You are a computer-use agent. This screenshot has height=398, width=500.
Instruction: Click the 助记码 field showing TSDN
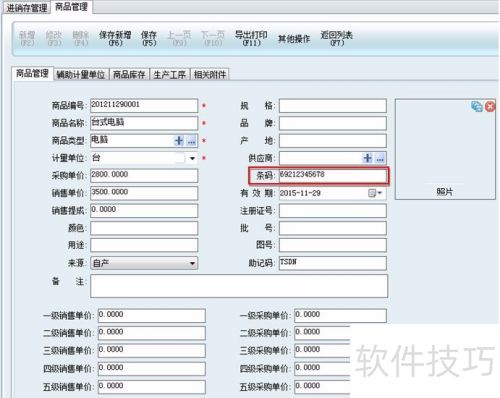(333, 263)
